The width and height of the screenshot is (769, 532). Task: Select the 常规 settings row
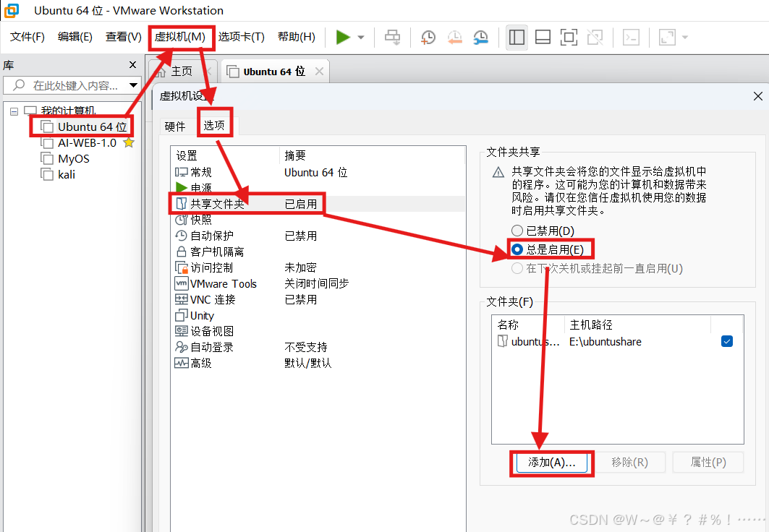click(x=318, y=172)
